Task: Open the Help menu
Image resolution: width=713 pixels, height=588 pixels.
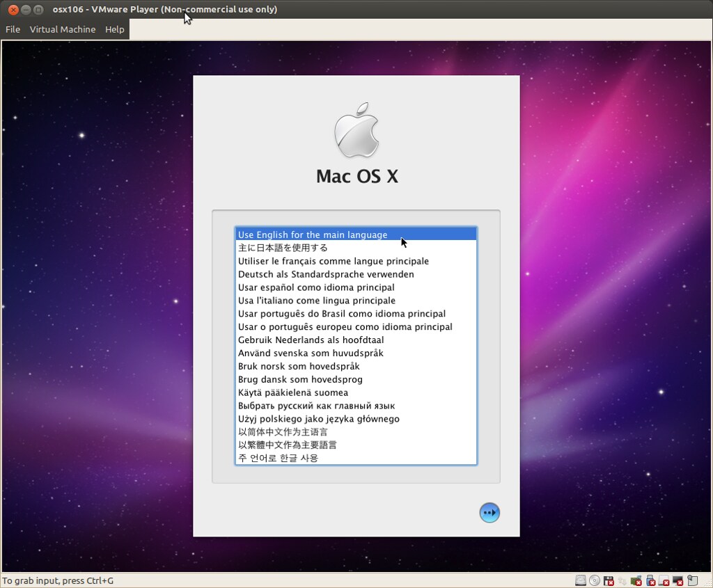Action: (114, 29)
